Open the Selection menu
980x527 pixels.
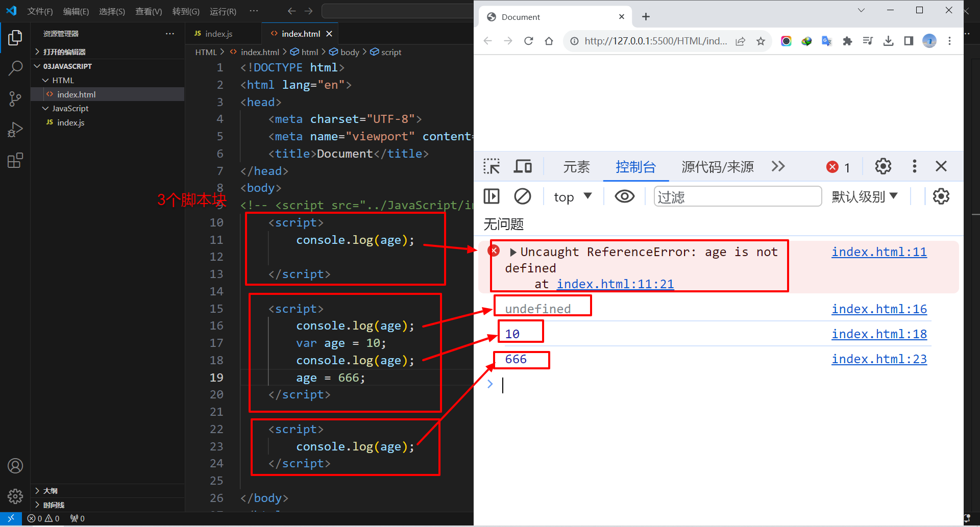click(x=112, y=11)
